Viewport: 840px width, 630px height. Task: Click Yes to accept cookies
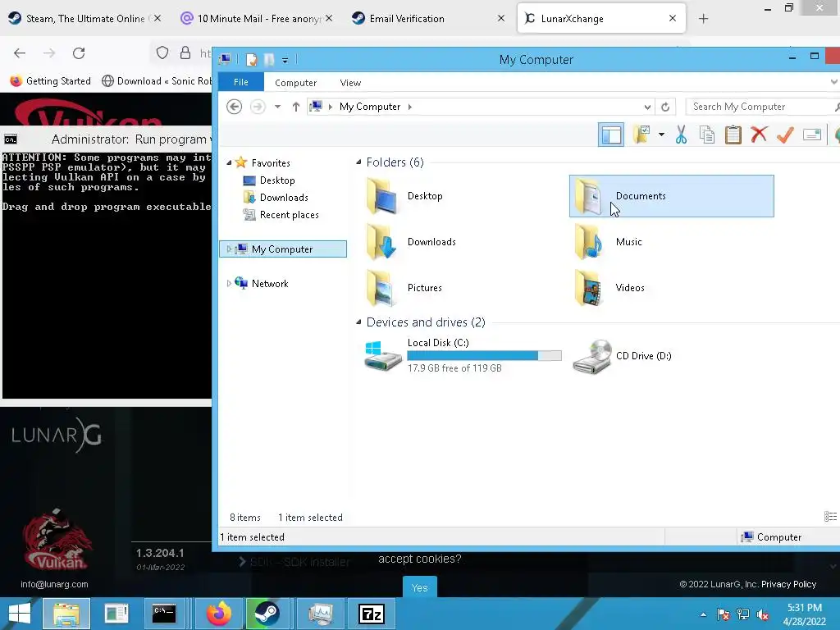pyautogui.click(x=419, y=587)
